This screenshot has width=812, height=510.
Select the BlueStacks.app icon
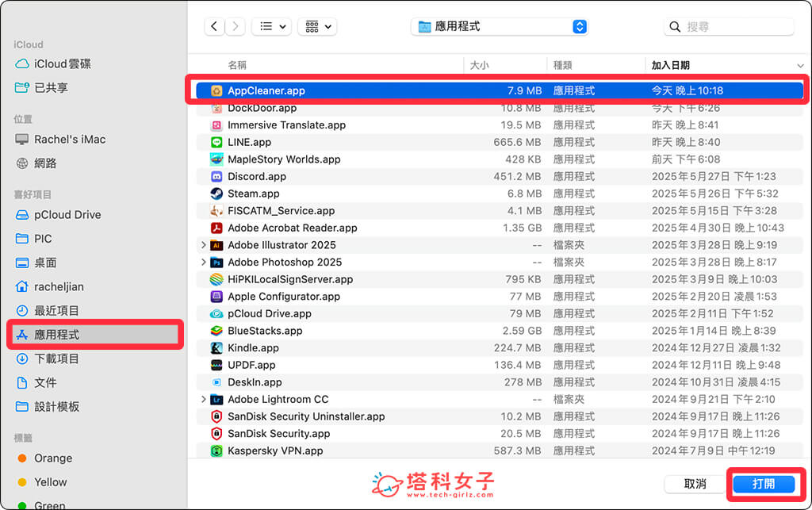[216, 330]
